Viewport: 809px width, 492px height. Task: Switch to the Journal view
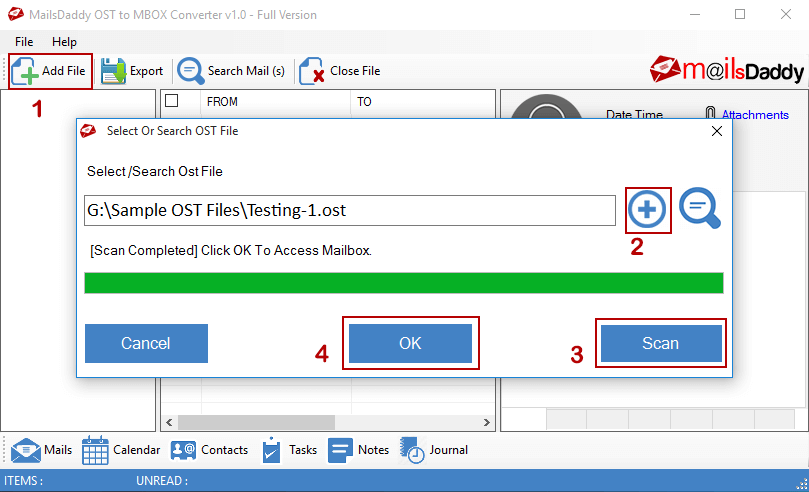coord(434,450)
